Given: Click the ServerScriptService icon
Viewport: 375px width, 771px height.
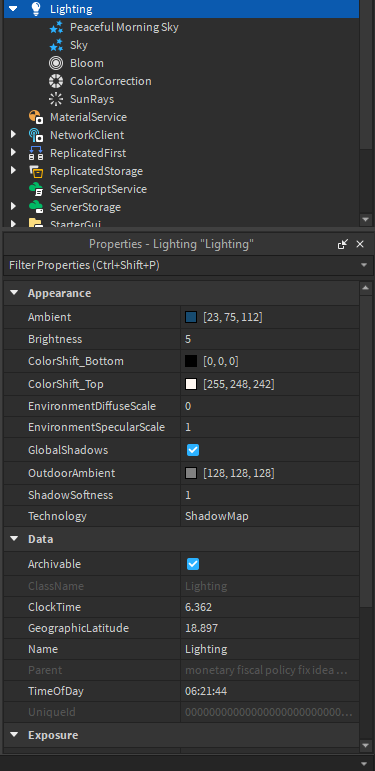Looking at the screenshot, I should coord(36,189).
